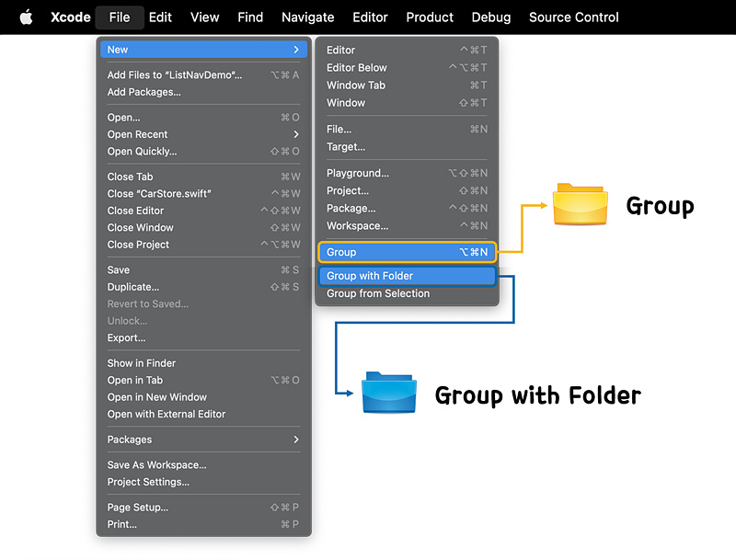The height and width of the screenshot is (560, 736).
Task: Open the Apple menu icon
Action: pos(27,17)
